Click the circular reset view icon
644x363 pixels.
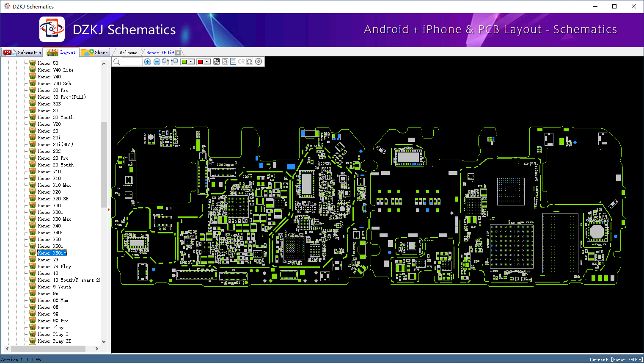tap(259, 61)
